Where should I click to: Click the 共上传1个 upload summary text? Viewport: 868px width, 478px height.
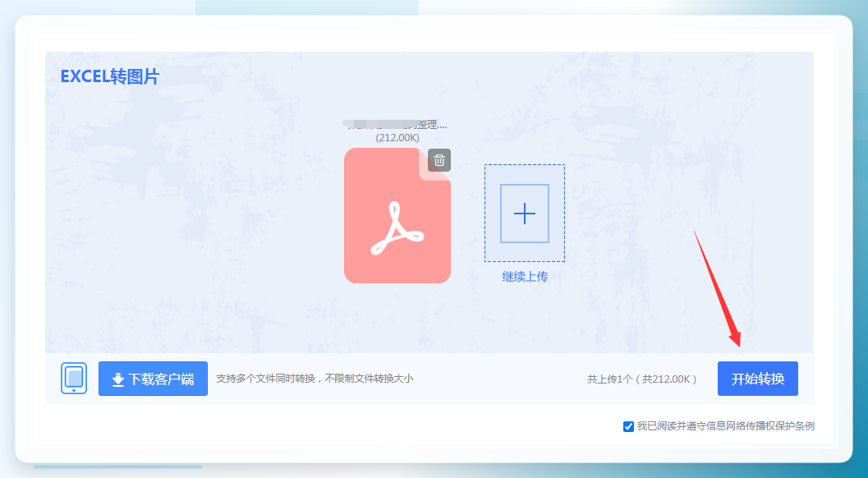[x=641, y=379]
